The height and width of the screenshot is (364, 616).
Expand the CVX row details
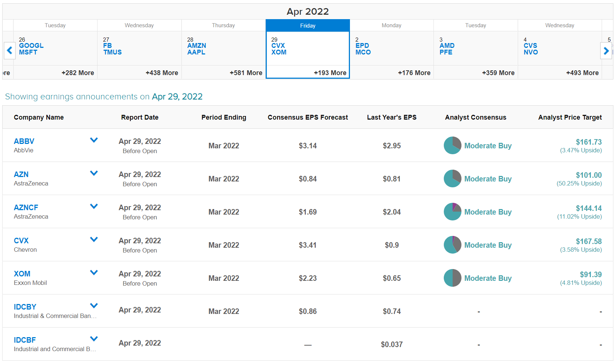pyautogui.click(x=94, y=239)
